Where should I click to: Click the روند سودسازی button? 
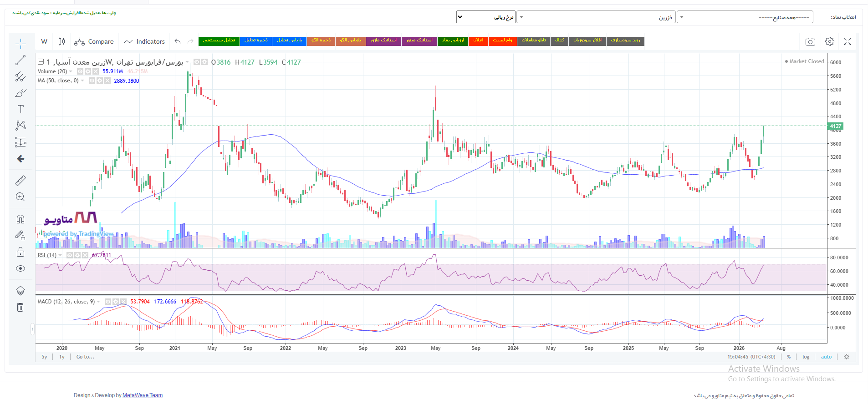625,40
